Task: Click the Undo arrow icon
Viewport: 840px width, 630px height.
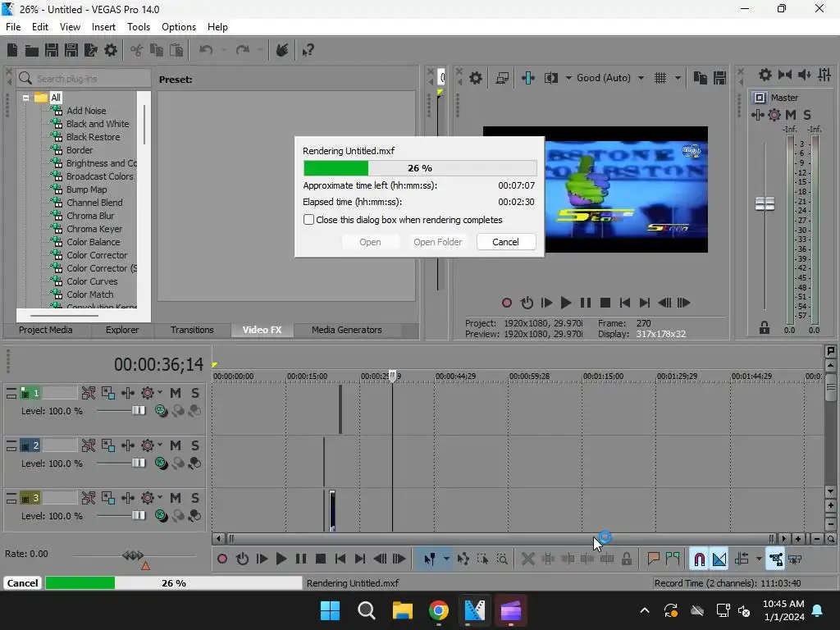Action: [x=206, y=50]
